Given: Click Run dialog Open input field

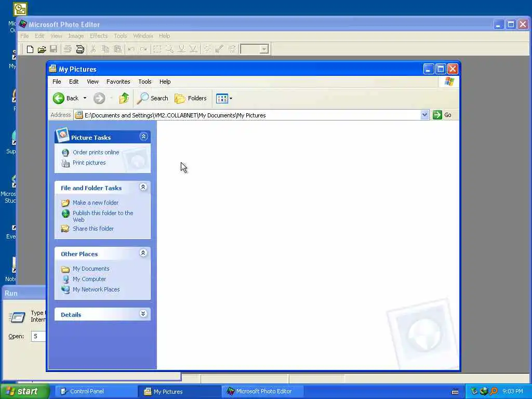Looking at the screenshot, I should pyautogui.click(x=38, y=336).
